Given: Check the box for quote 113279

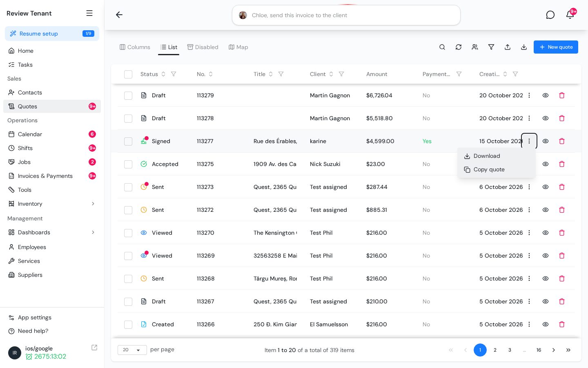Looking at the screenshot, I should pos(128,96).
